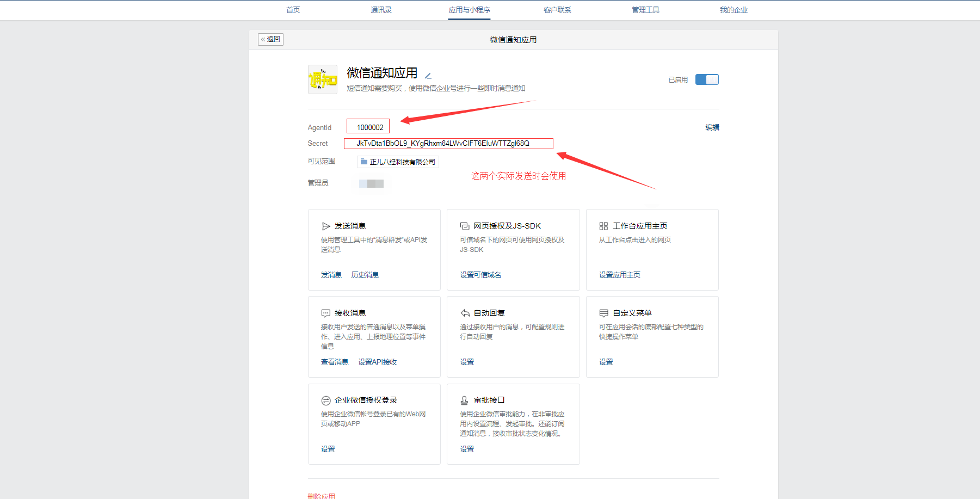This screenshot has height=499, width=980.
Task: Click the 企业微信授权登录 person icon
Action: 326,399
